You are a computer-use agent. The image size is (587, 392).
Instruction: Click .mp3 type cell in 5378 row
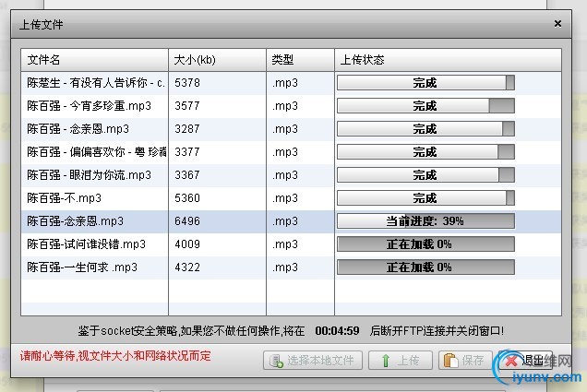(285, 83)
